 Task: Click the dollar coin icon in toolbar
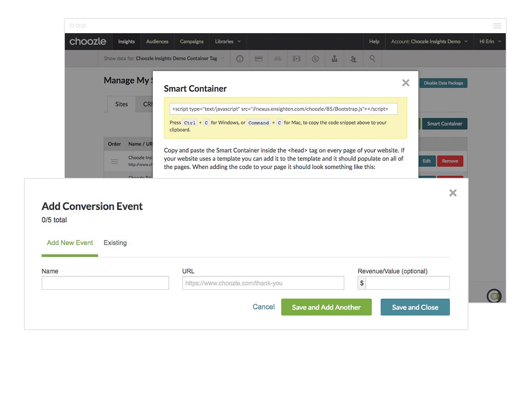pos(315,59)
